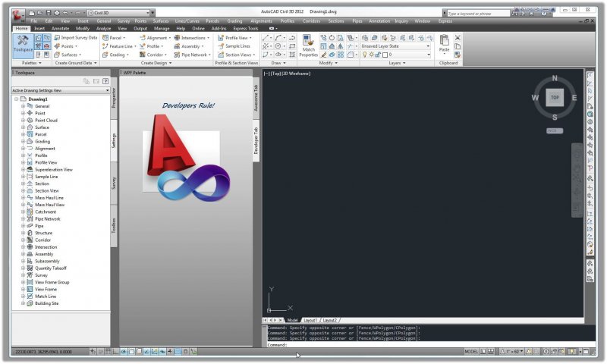Click Import Survey Data button
This screenshot has width=607, height=364.
pyautogui.click(x=75, y=37)
